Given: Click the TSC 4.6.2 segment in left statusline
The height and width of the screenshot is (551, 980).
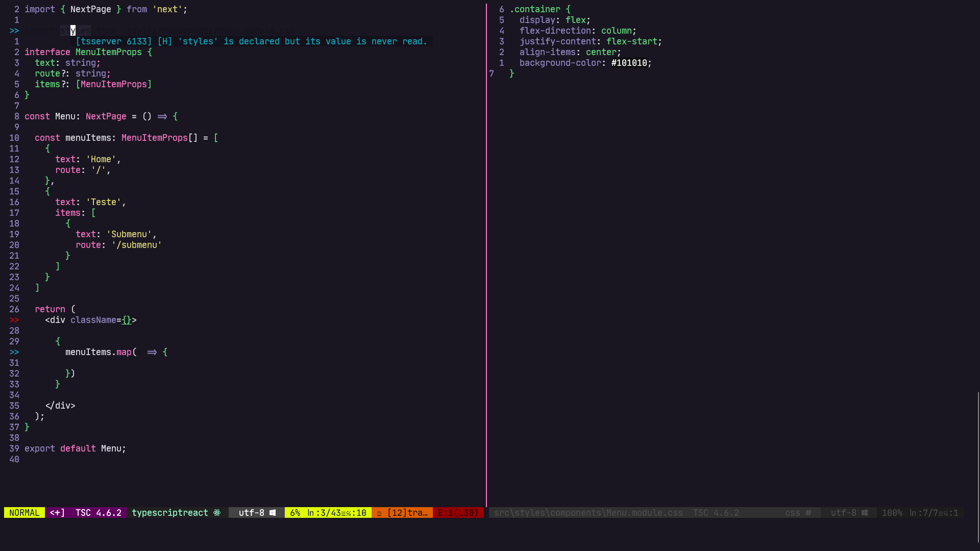Looking at the screenshot, I should pyautogui.click(x=98, y=513).
